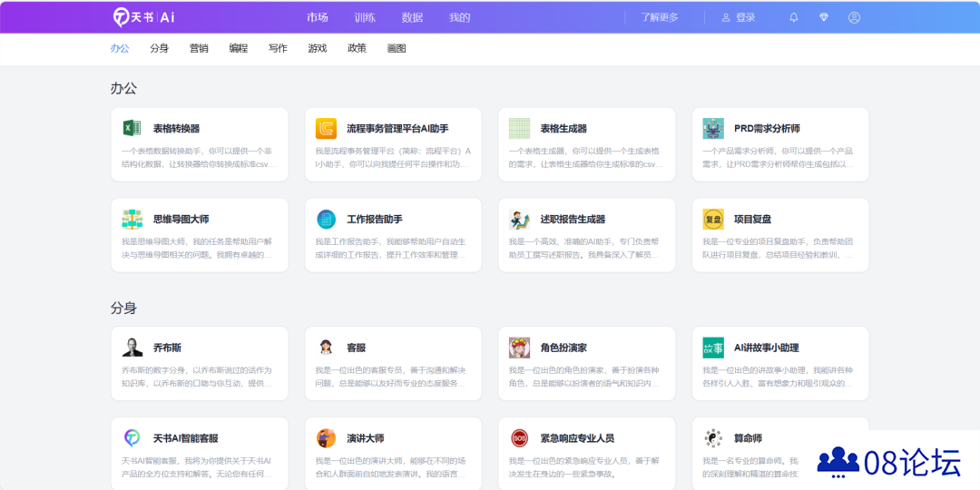Click the 角色扮演家 description text
Screen dimensions: 980x490
tap(585, 377)
